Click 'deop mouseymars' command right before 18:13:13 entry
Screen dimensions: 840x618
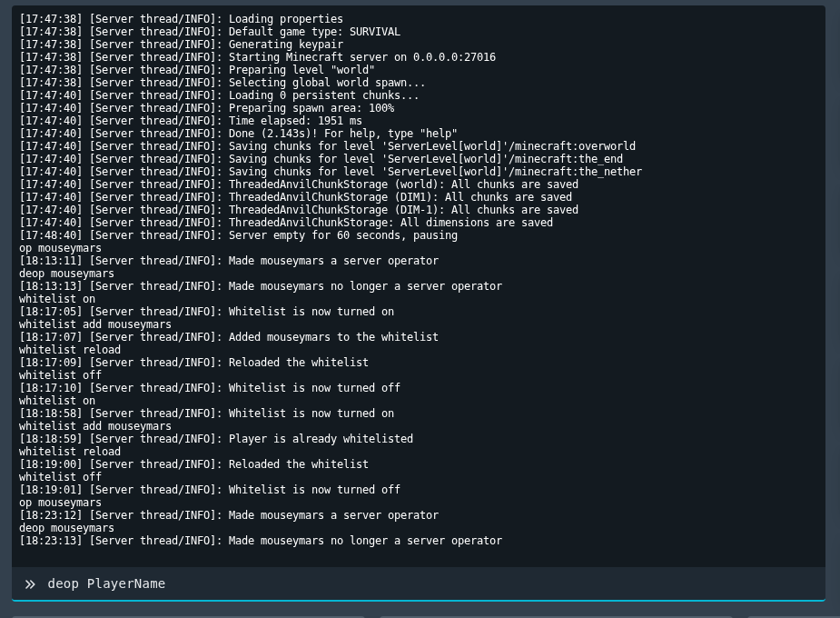pos(66,274)
